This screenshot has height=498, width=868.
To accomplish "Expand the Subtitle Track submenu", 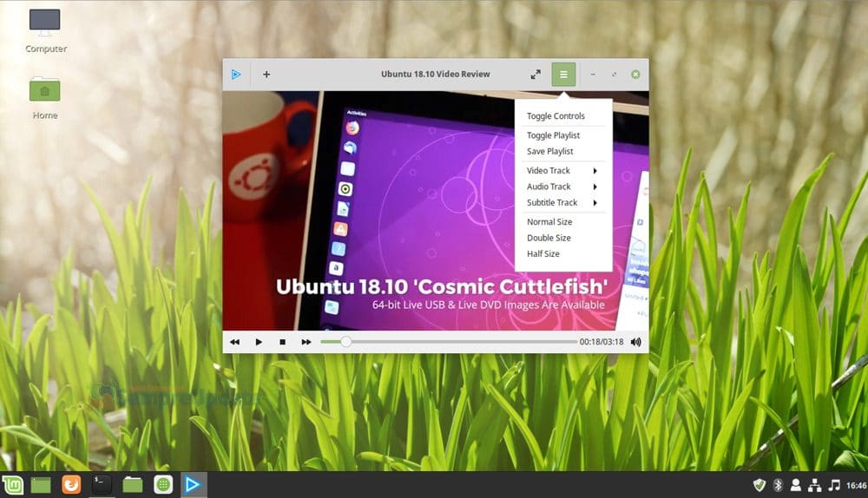I will pos(563,202).
